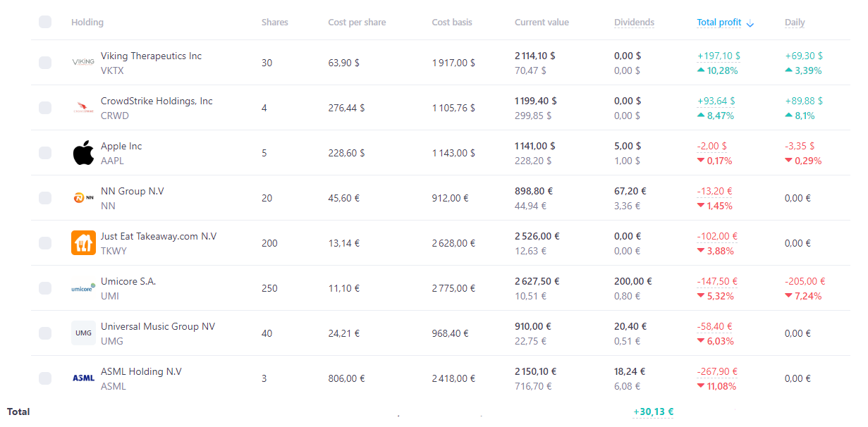868x427 pixels.
Task: Check the Umicore S.A. row checkbox
Action: (x=45, y=288)
